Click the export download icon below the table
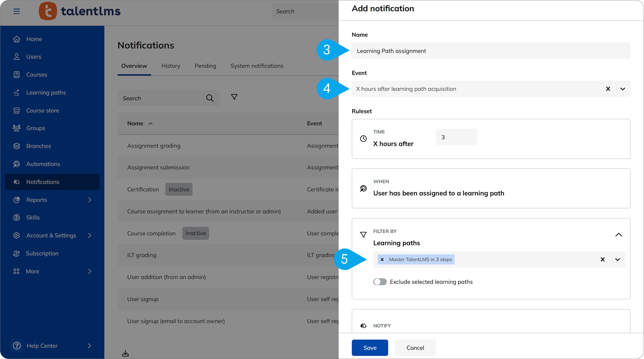Viewport: 644px width, 359px height. click(x=125, y=353)
